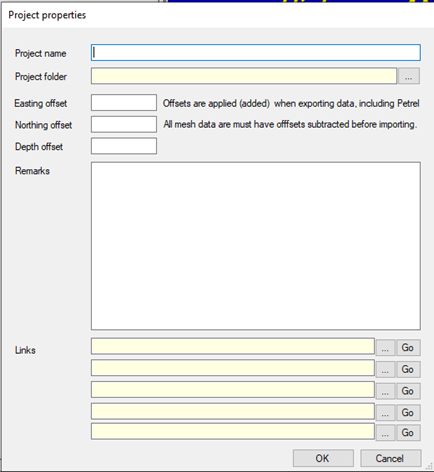The height and width of the screenshot is (472, 434).
Task: Open the browse button for second link
Action: (385, 369)
